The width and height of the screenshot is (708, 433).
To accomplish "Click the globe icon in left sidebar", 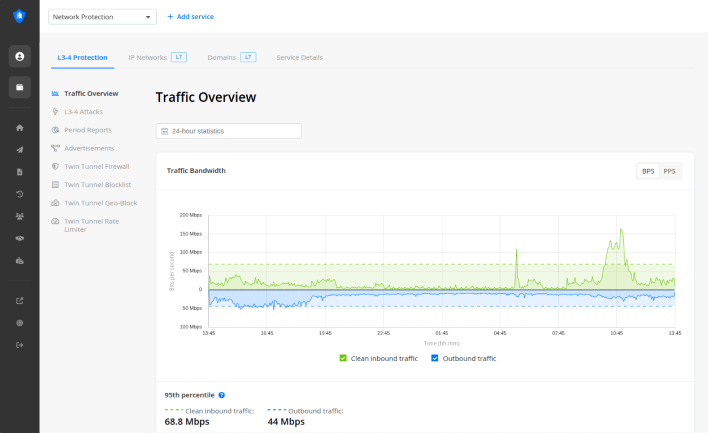I will (x=20, y=323).
